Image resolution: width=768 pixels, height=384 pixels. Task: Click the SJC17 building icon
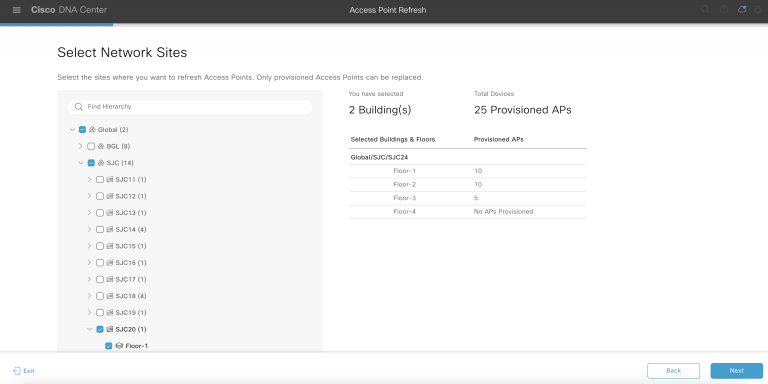pos(110,279)
